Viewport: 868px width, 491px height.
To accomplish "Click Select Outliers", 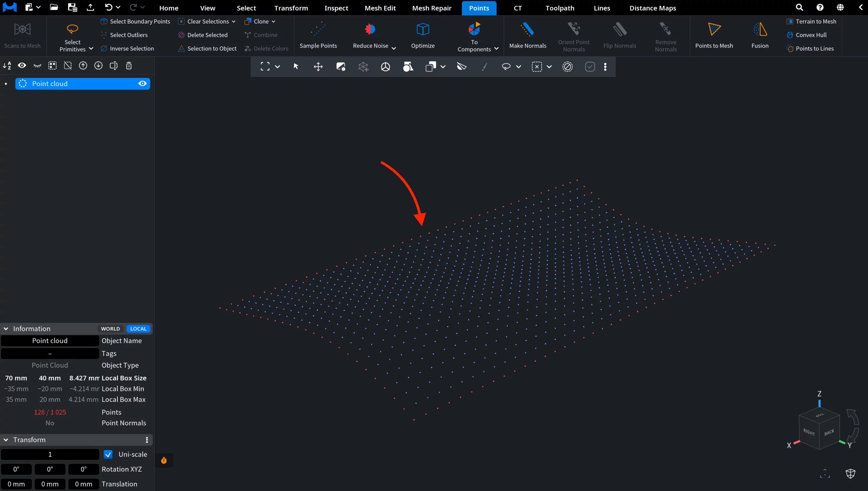I will 124,35.
